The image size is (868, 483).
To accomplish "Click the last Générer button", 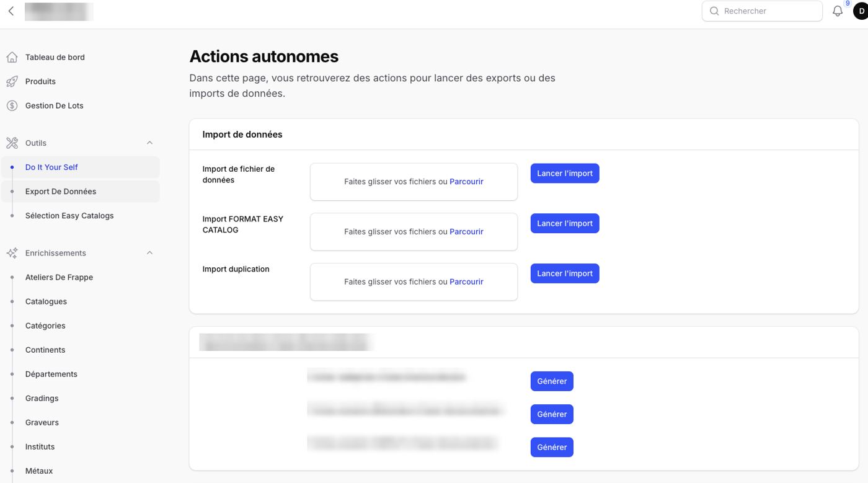I will point(552,447).
